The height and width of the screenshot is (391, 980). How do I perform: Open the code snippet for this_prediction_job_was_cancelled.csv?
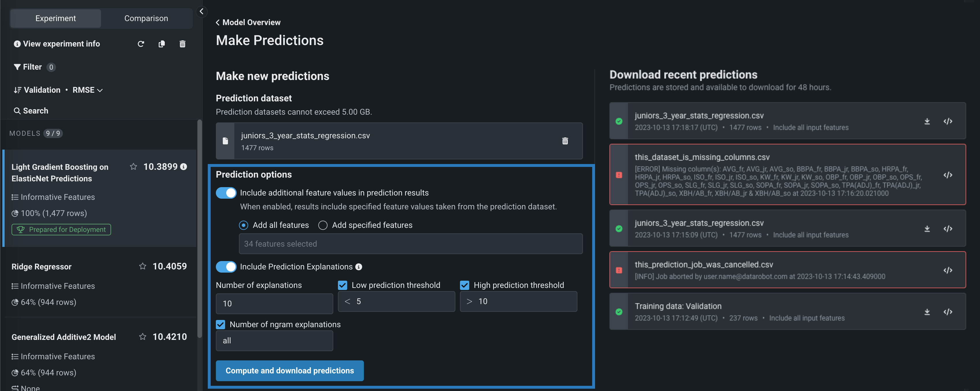click(948, 270)
